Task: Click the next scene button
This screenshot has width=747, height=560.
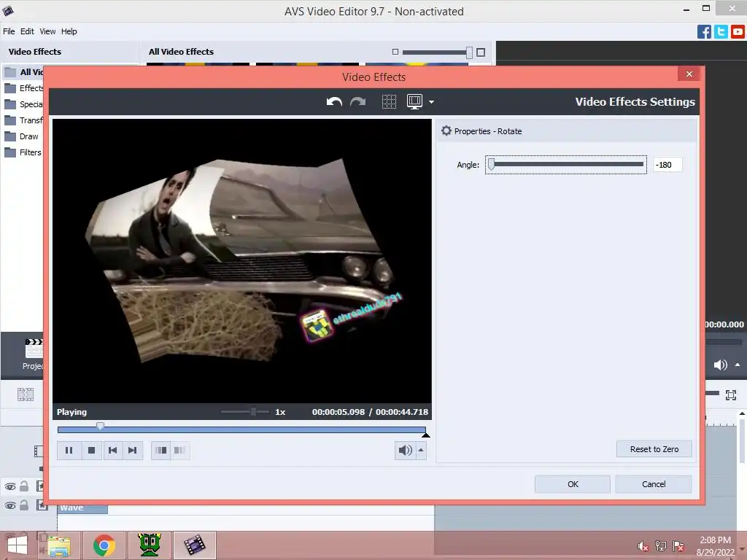Action: point(161,450)
